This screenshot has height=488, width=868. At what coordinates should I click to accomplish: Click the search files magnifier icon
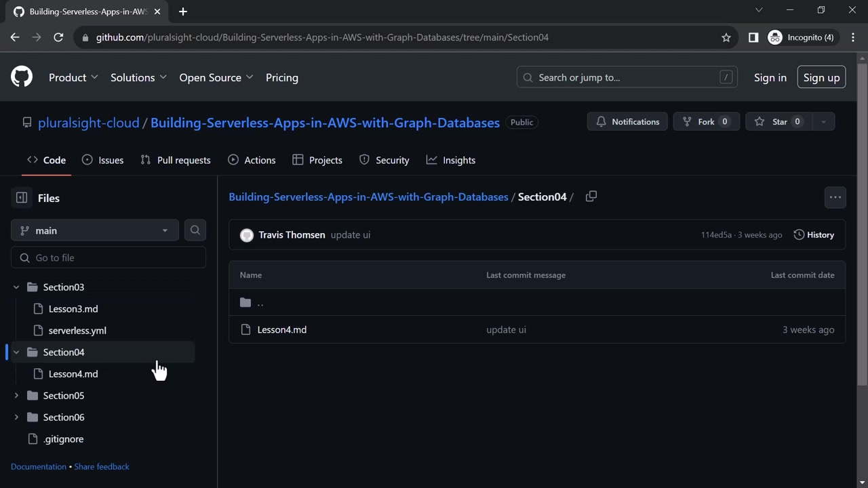[195, 230]
